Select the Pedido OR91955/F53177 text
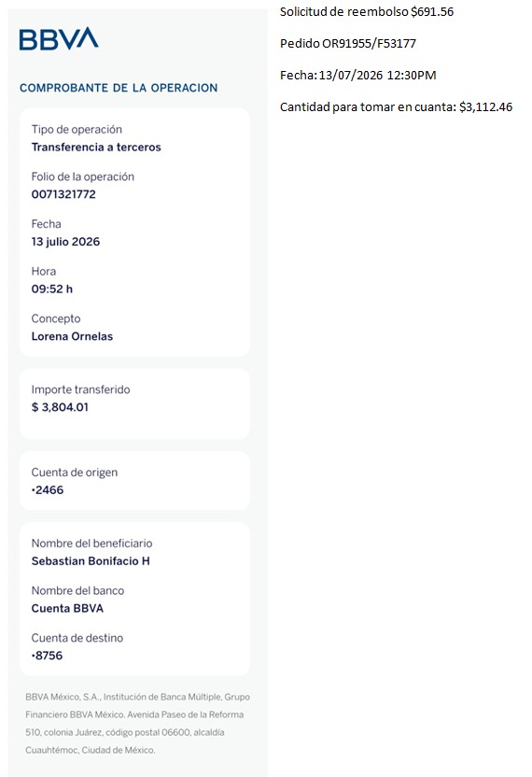532x777 pixels. 348,44
